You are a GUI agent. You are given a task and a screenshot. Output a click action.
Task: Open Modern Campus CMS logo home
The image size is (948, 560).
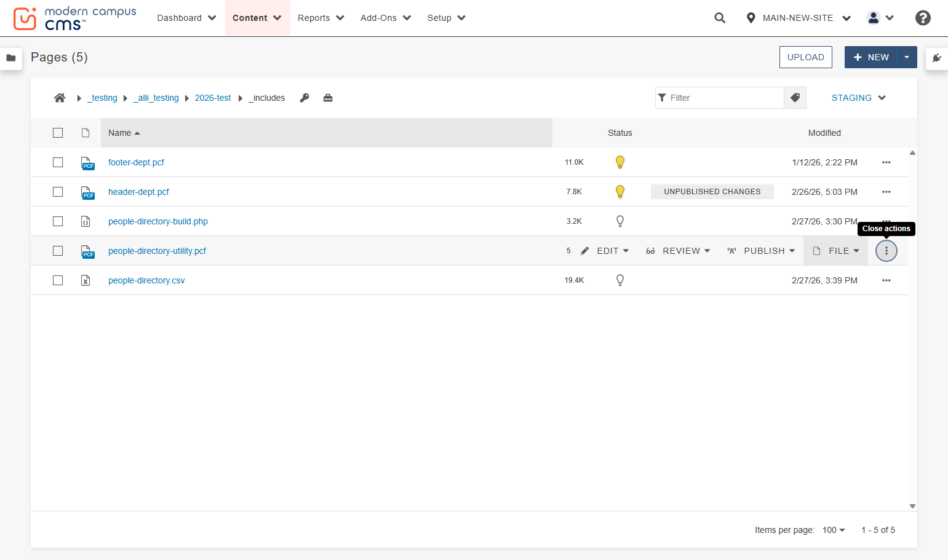[x=74, y=18]
